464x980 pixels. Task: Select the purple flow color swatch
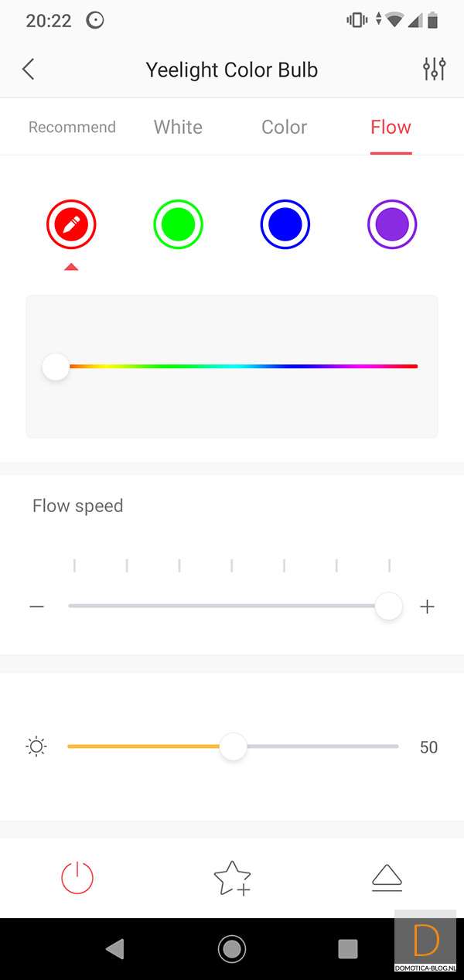pyautogui.click(x=391, y=225)
